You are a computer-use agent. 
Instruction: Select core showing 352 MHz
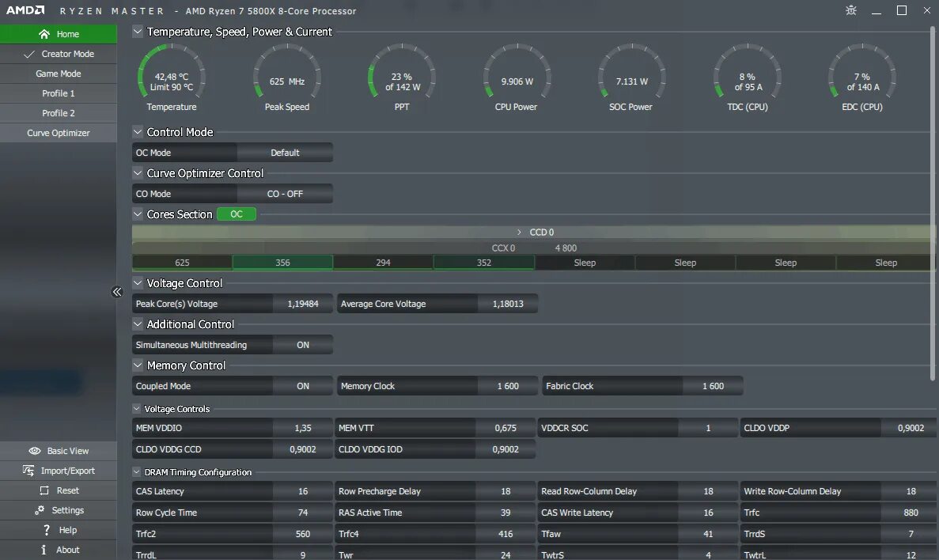(484, 263)
